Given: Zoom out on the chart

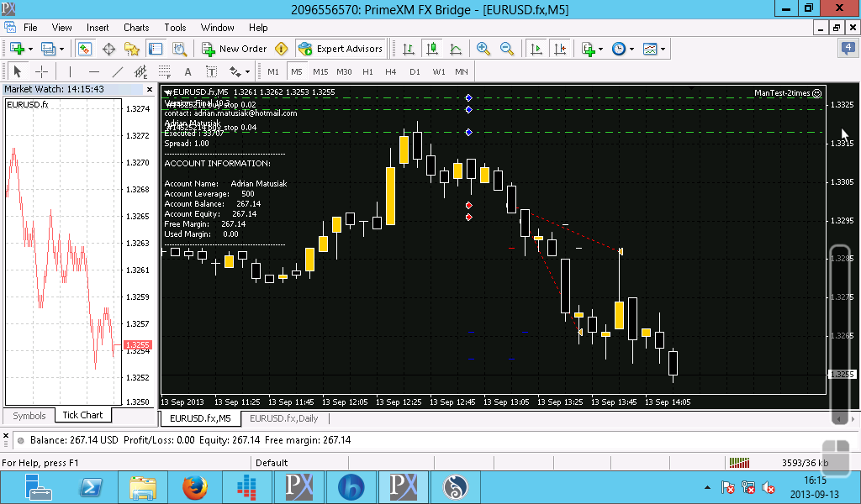Looking at the screenshot, I should coord(507,49).
